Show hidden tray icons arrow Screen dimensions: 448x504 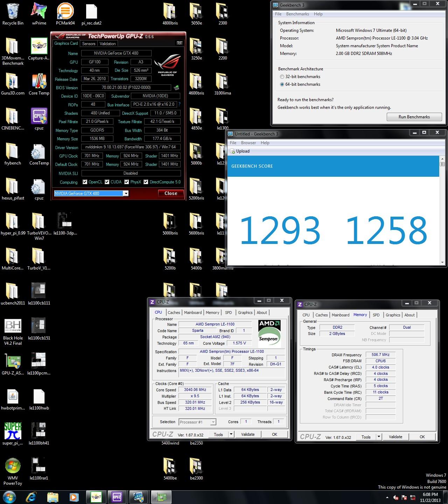click(387, 497)
